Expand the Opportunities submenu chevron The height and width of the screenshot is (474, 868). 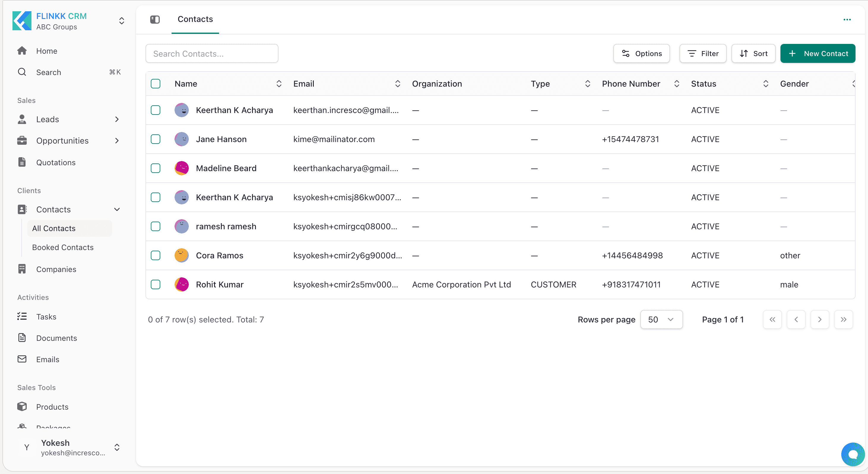pos(117,141)
